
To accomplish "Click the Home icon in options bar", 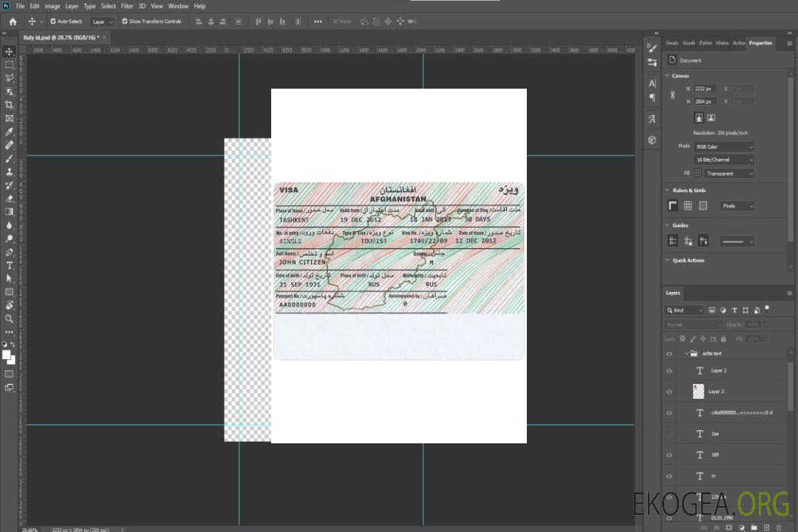I will point(13,21).
